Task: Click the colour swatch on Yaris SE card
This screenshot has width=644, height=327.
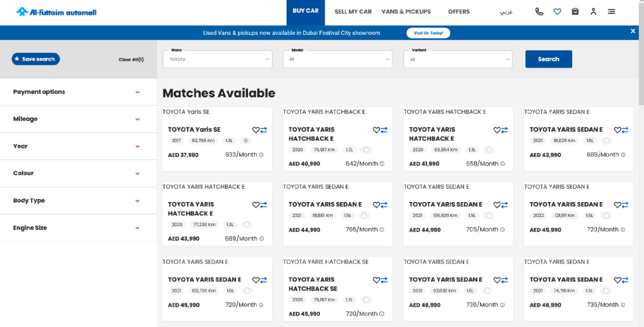Action: [245, 141]
